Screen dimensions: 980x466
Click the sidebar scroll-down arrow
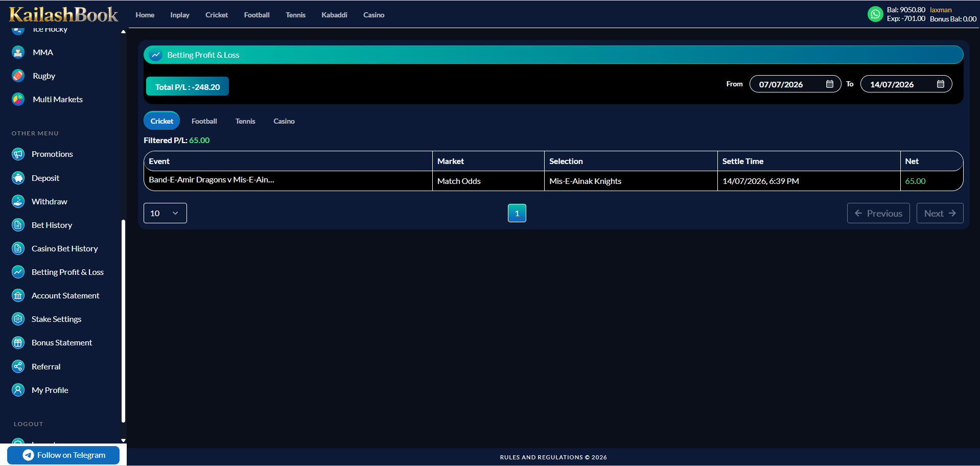(123, 440)
